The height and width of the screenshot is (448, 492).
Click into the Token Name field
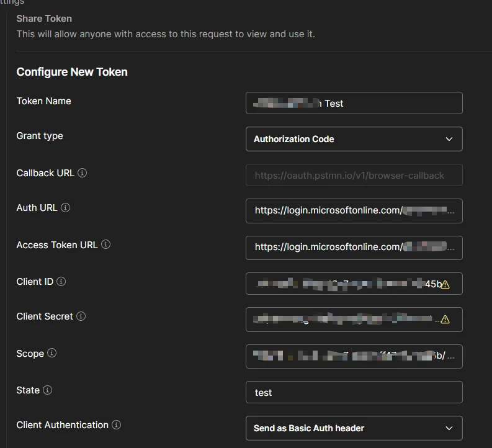(x=354, y=103)
